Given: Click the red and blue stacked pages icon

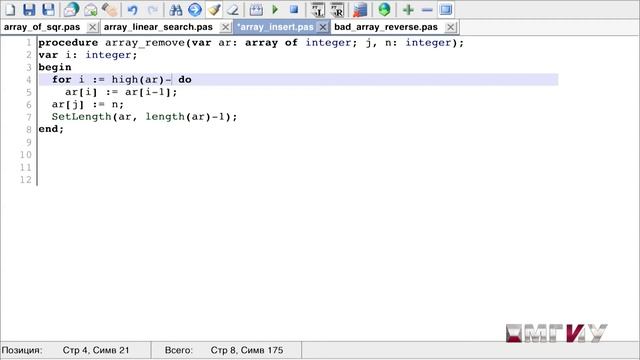Looking at the screenshot, I should click(x=360, y=9).
